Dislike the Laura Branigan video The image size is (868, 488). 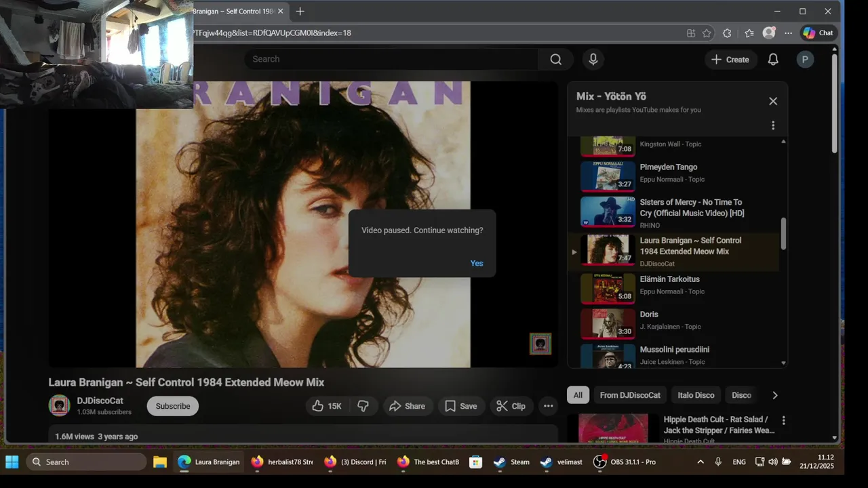[363, 406]
